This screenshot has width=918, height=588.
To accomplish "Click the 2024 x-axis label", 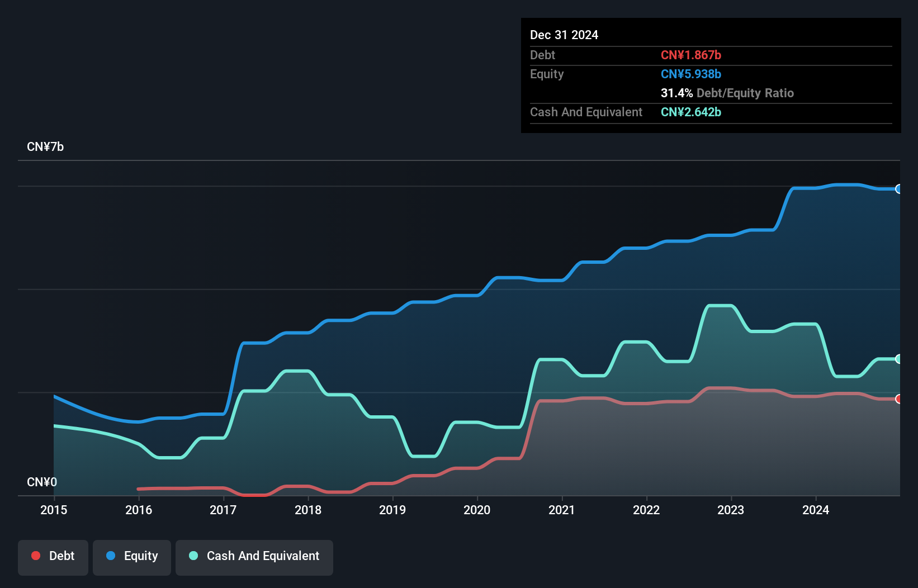I will click(x=816, y=510).
